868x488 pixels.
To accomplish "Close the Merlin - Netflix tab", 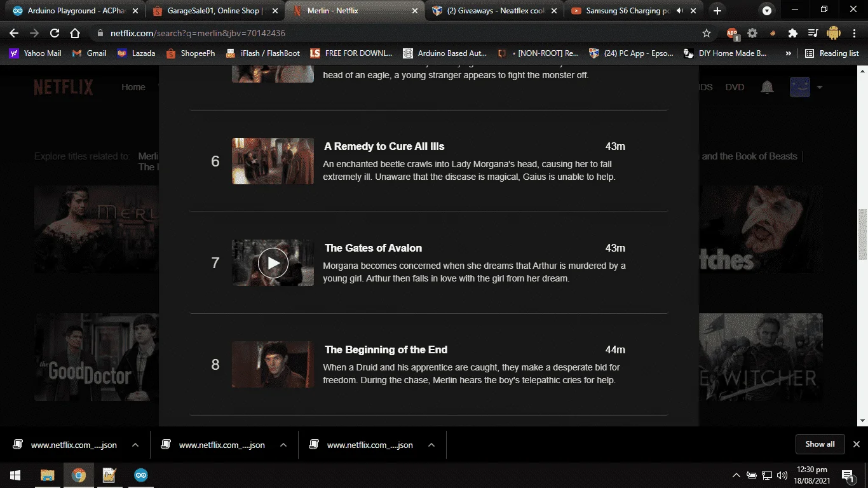I will 415,11.
